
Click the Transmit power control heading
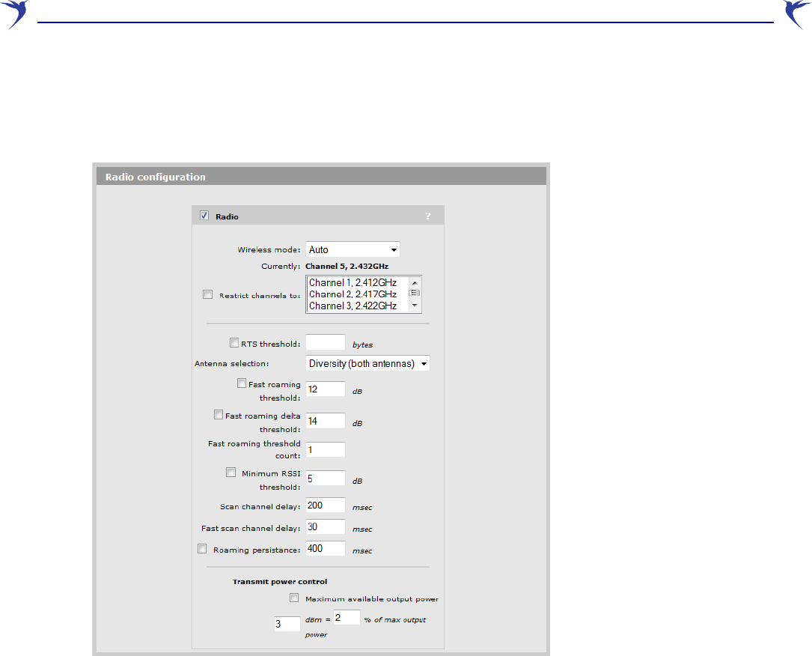click(280, 581)
